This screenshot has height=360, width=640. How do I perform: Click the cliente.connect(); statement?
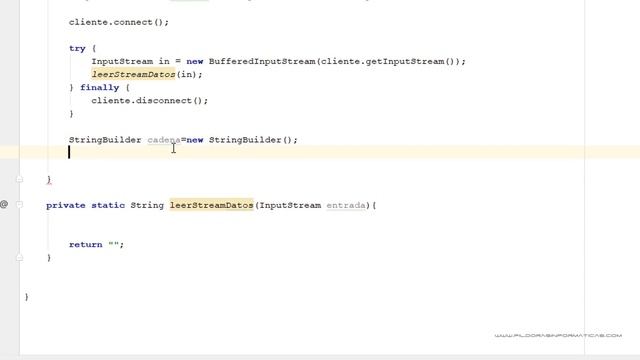119,22
